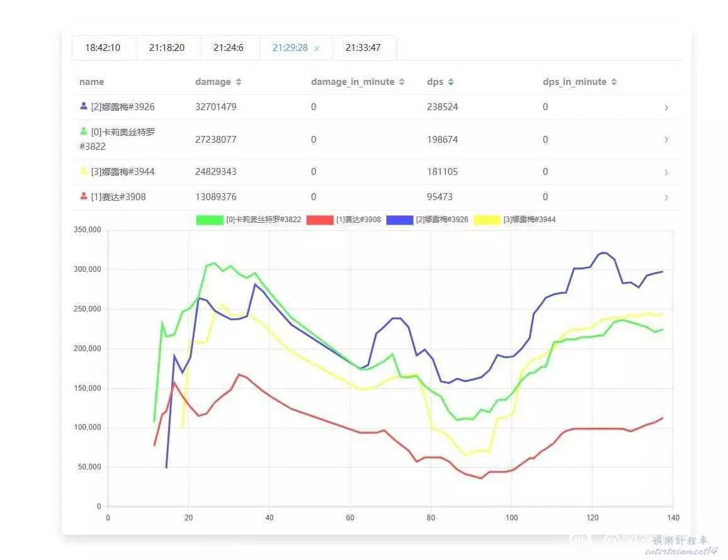
Task: Click the yellow user icon beside 娜露梅#3944
Action: [x=84, y=171]
